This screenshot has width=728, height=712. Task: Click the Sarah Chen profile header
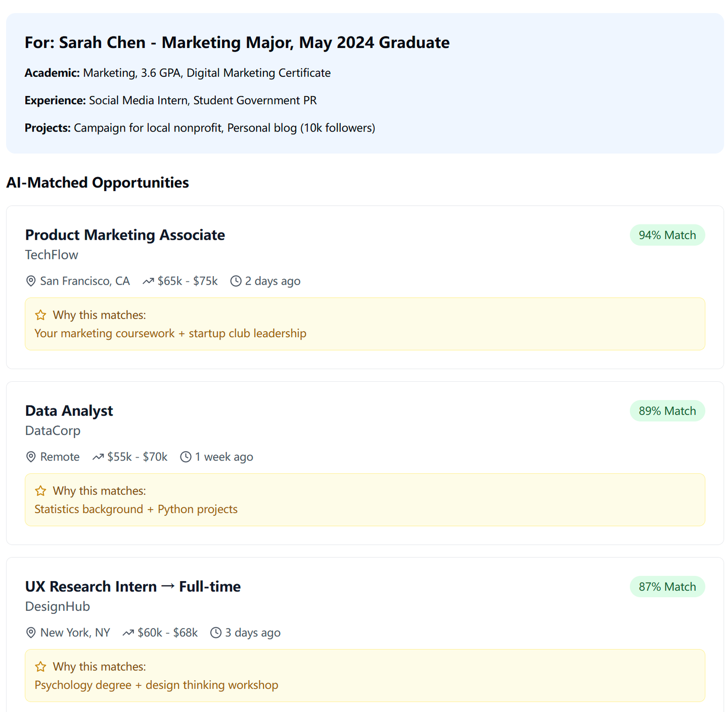click(237, 42)
